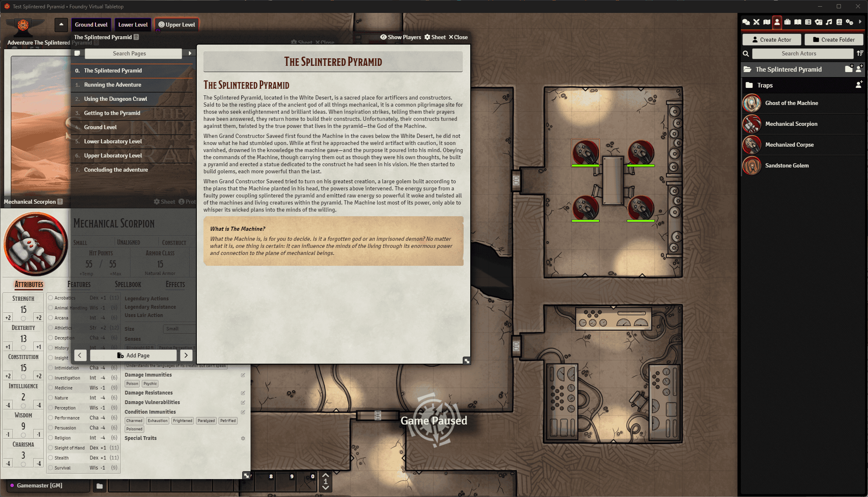Image resolution: width=868 pixels, height=497 pixels.
Task: Select the Show Players icon
Action: tap(383, 37)
